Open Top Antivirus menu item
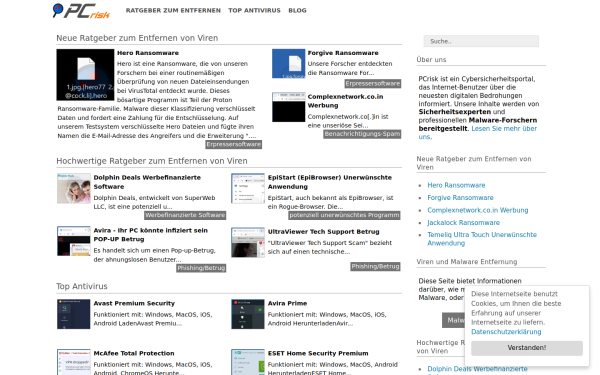Screen dimensions: 600x375 pyautogui.click(x=254, y=11)
